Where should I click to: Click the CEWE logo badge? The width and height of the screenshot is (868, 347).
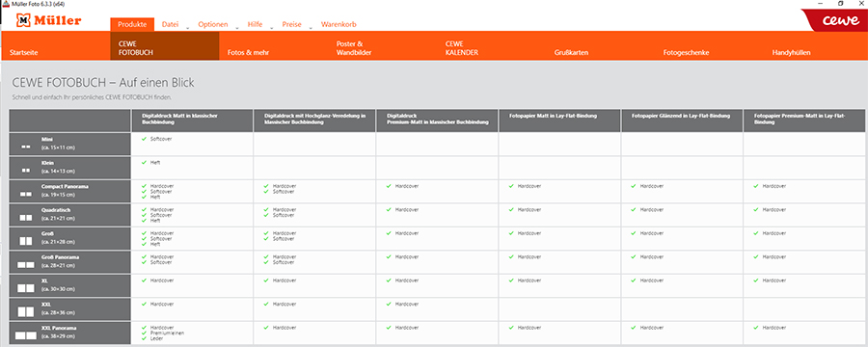tap(834, 20)
